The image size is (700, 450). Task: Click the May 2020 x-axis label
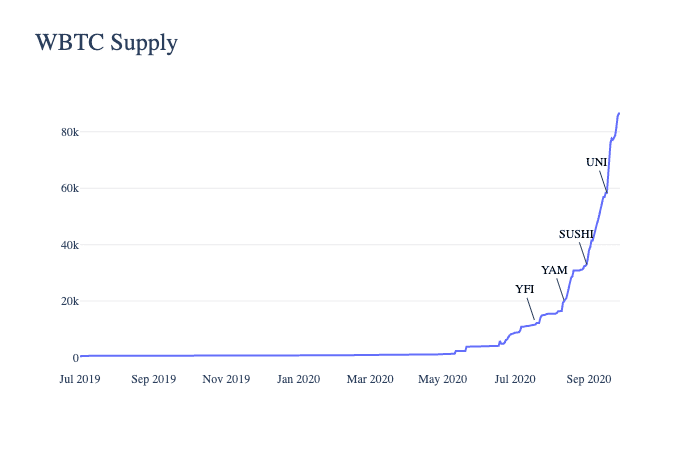click(x=442, y=379)
